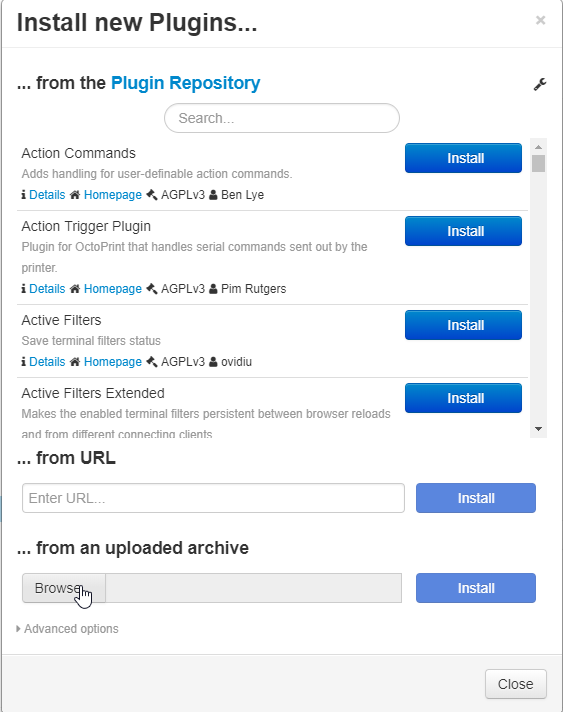Browse for a plugin archive file
This screenshot has width=563, height=712.
click(x=64, y=588)
